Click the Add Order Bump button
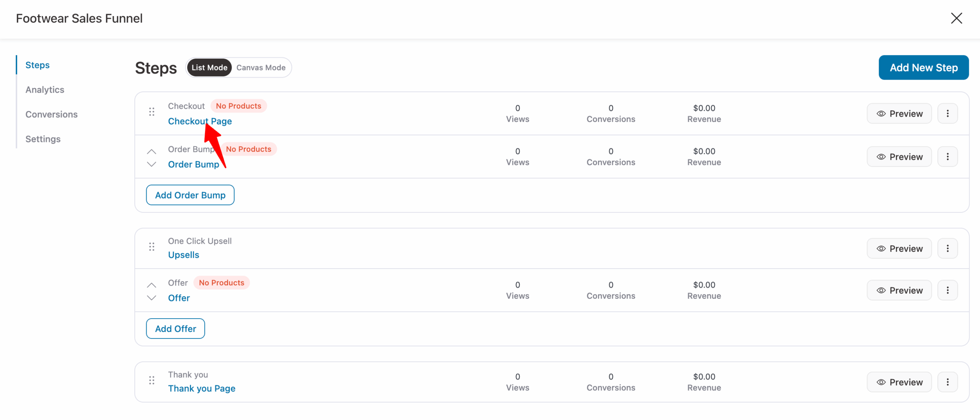 190,195
